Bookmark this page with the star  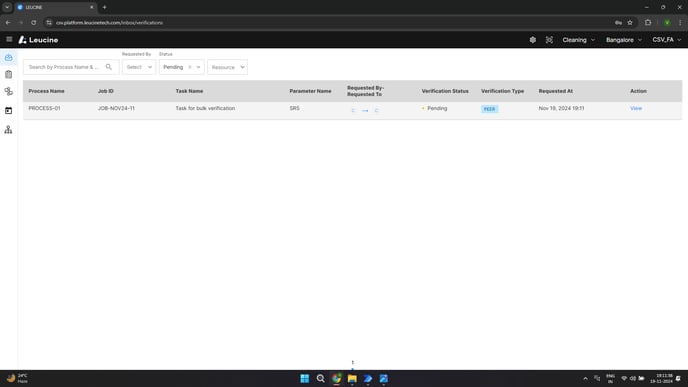(x=630, y=22)
